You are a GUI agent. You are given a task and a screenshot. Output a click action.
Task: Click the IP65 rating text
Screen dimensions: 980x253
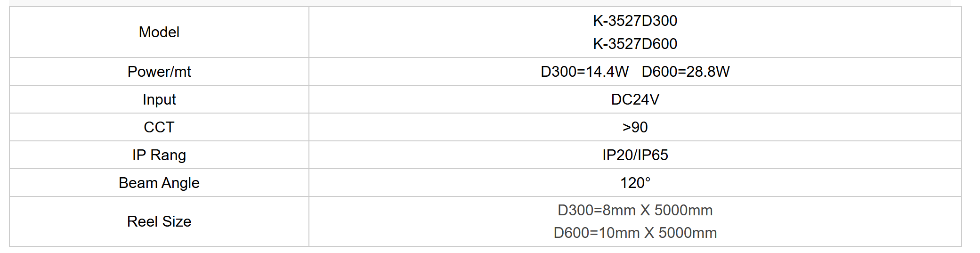[x=653, y=155]
